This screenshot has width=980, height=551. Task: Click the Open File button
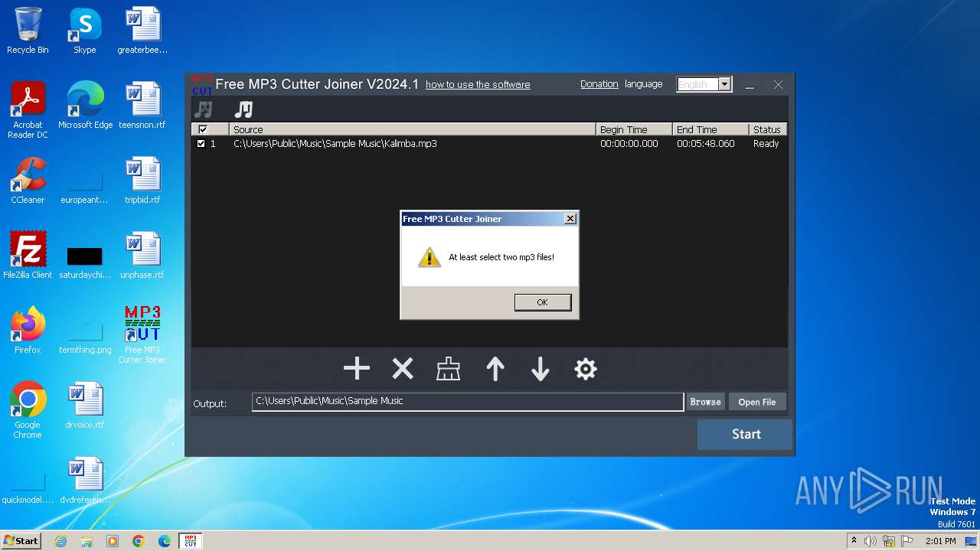point(757,402)
